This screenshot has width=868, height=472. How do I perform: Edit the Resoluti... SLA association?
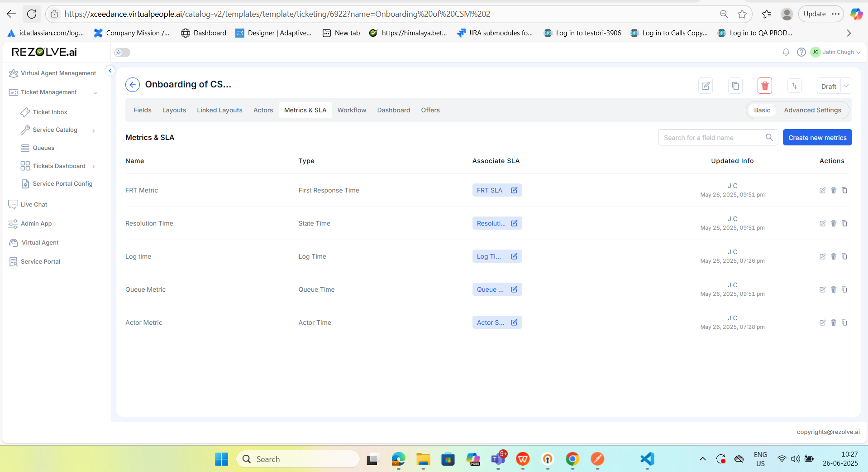(514, 223)
